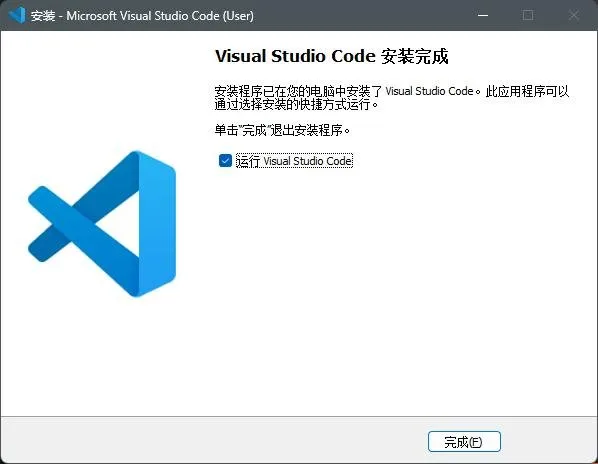Viewport: 598px width, 464px height.
Task: Click the heading Visual Studio Code 安装完成
Action: (x=332, y=56)
